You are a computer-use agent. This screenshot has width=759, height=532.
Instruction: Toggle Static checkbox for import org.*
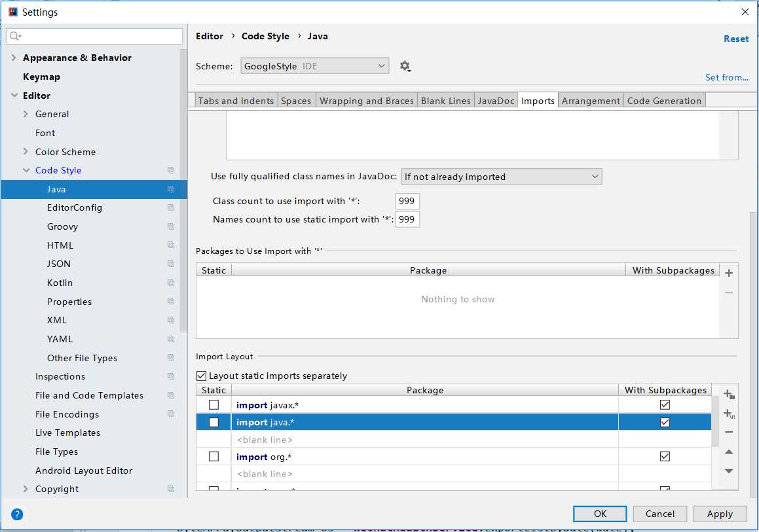[213, 457]
